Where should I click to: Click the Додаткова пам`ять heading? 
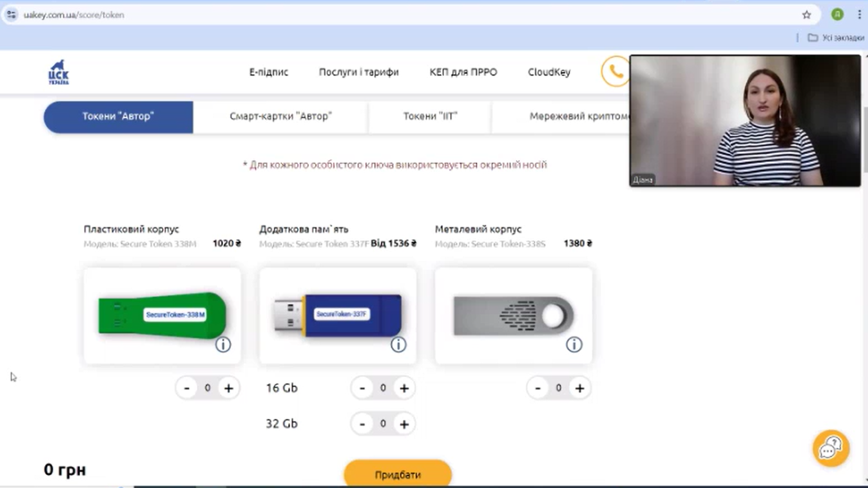(304, 229)
